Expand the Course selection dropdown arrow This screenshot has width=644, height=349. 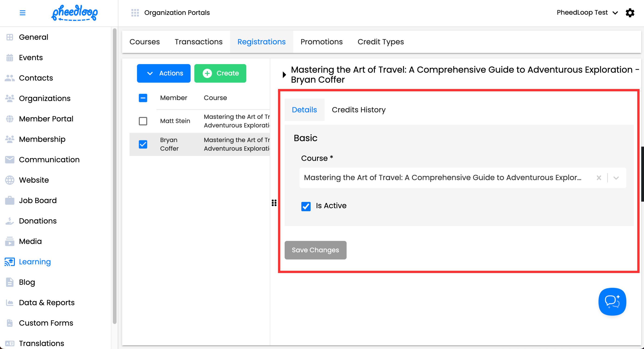616,178
